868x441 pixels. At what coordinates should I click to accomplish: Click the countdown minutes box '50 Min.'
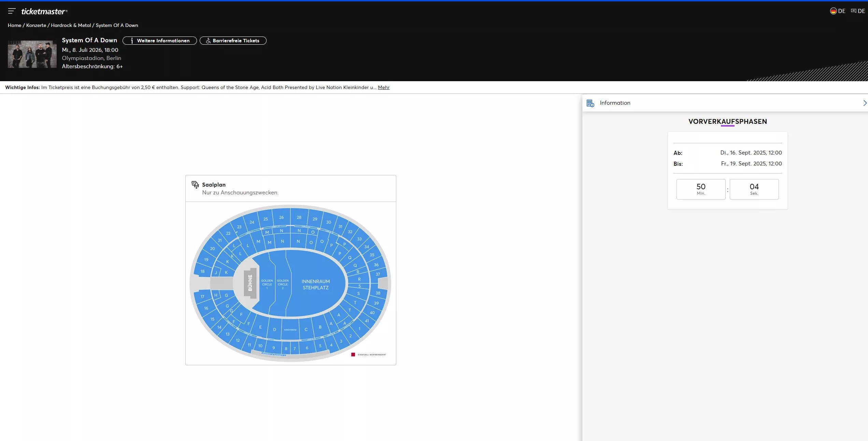701,189
